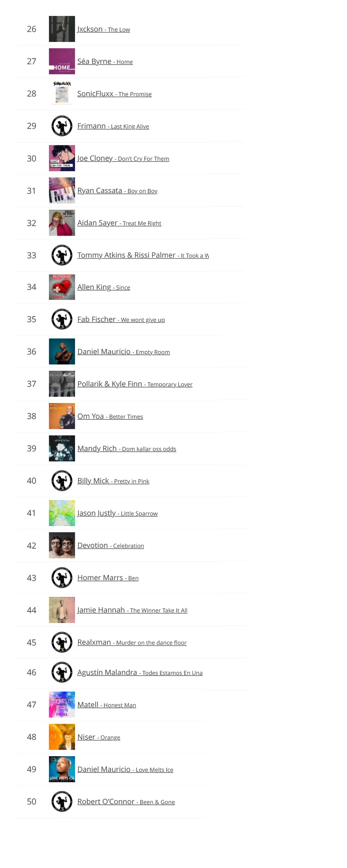This screenshot has width=347, height=868.
Task: Open the link Pollarik & Kyle Finn - Temporary Lover
Action: click(135, 384)
